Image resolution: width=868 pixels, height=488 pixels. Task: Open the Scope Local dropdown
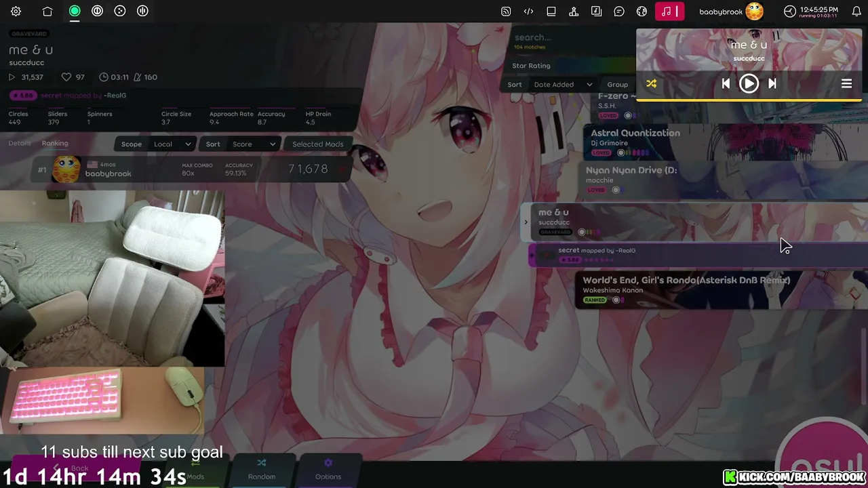(x=156, y=144)
